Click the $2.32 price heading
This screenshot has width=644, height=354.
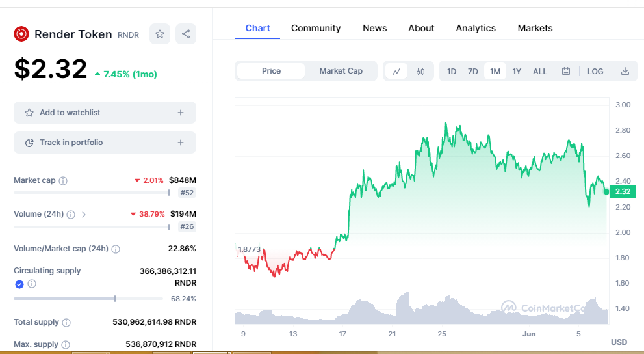point(51,69)
